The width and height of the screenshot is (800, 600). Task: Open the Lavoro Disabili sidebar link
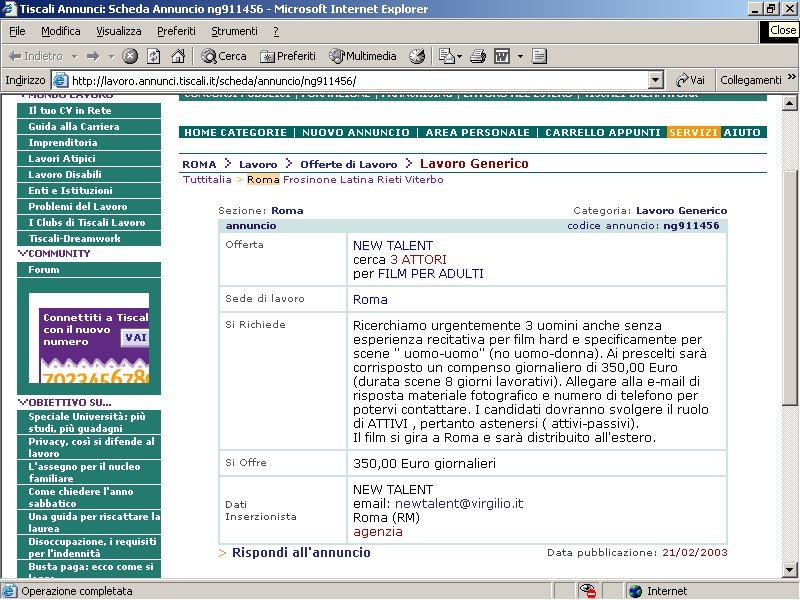pos(89,174)
